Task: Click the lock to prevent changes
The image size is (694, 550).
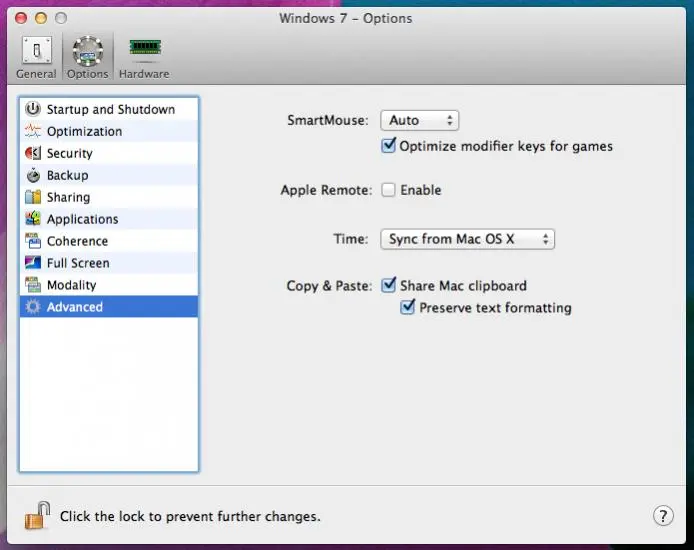Action: tap(37, 515)
